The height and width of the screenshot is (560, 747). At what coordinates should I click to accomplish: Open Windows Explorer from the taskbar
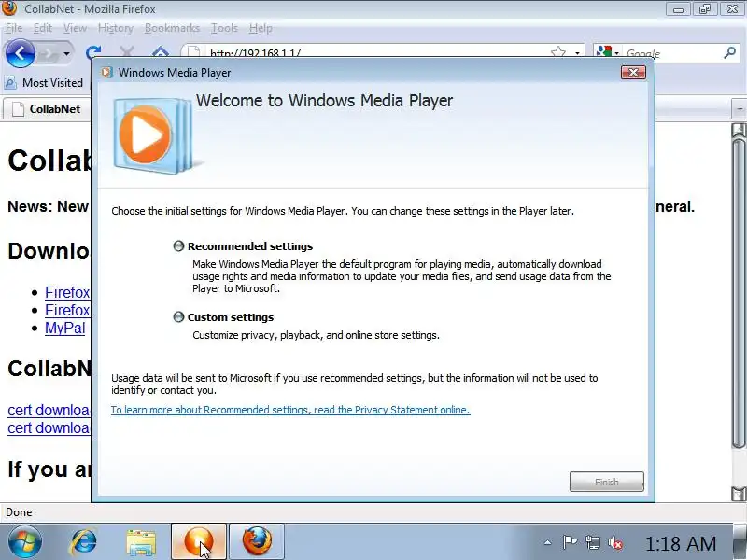pyautogui.click(x=141, y=543)
